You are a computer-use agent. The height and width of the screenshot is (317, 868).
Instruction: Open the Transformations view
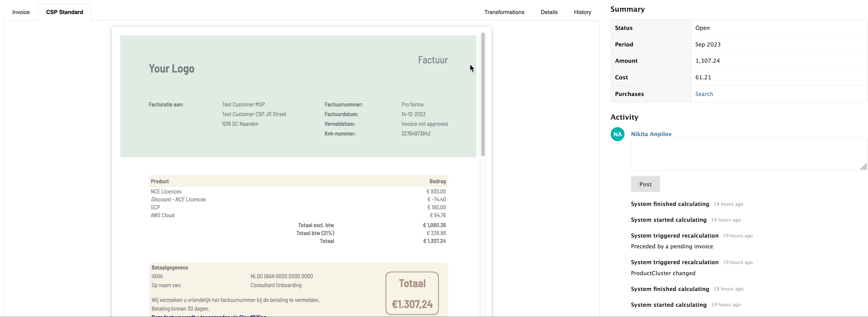[x=504, y=12]
